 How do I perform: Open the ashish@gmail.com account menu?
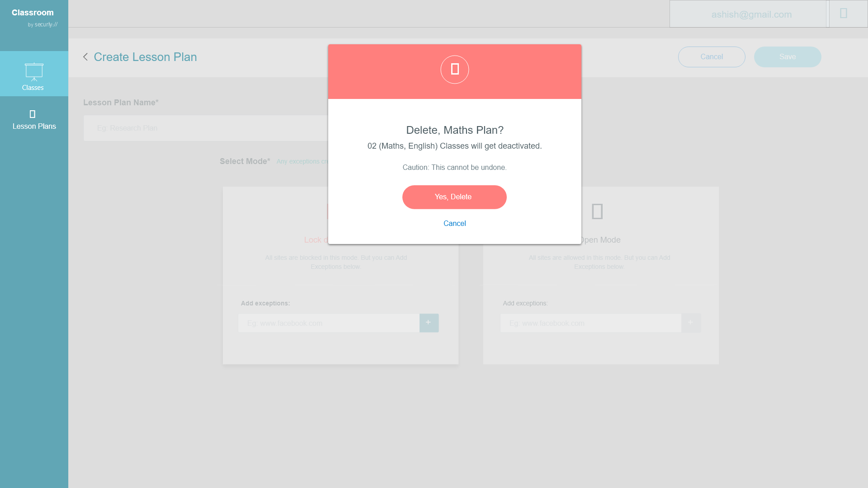click(751, 14)
